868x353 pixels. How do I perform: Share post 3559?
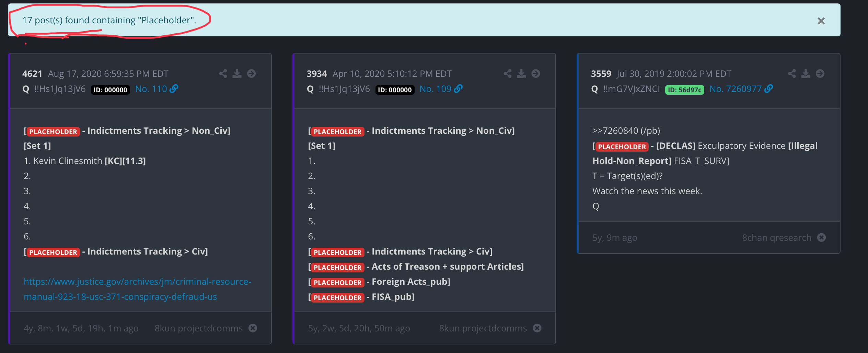792,73
